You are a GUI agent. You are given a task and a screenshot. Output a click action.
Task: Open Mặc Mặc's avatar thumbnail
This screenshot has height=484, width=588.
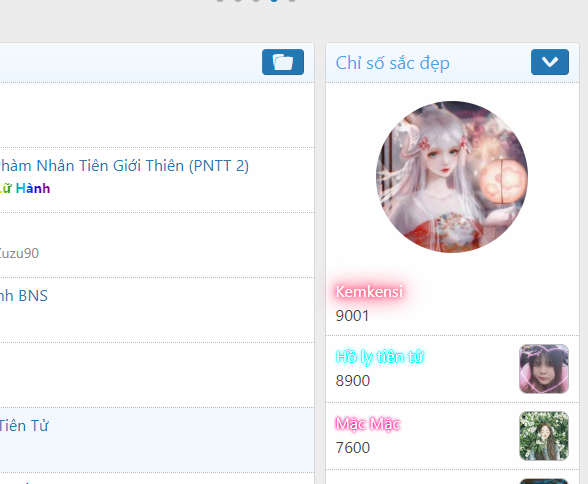544,436
